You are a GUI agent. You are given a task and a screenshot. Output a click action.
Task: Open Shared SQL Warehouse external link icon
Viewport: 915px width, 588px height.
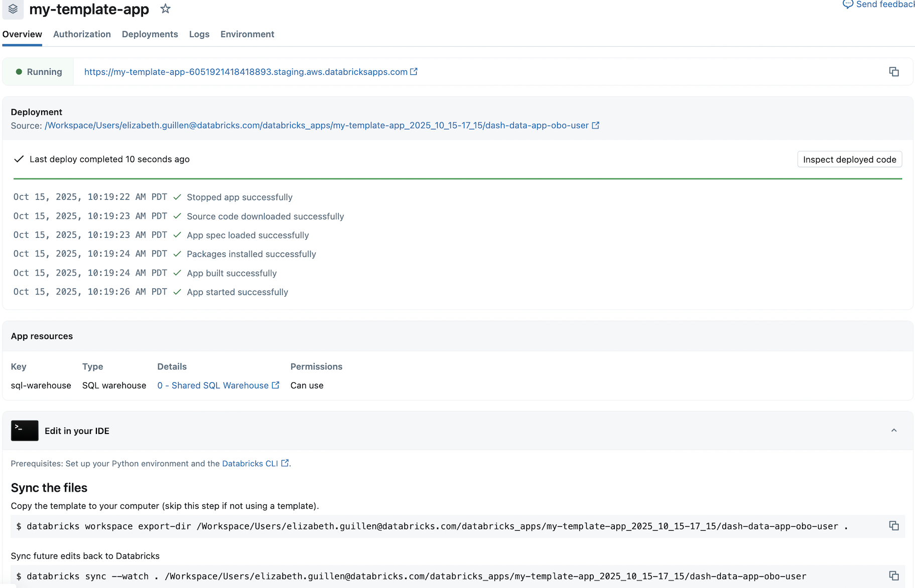(276, 385)
